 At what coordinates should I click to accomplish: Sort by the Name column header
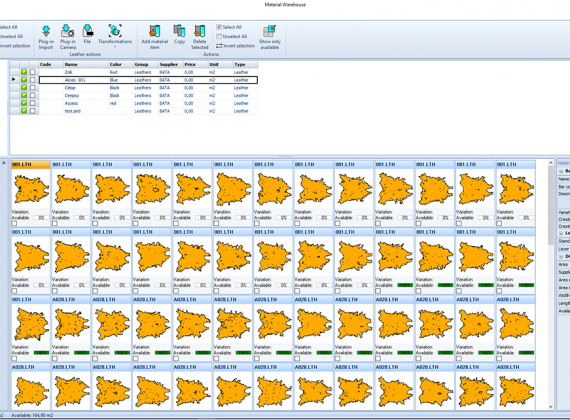(86, 64)
